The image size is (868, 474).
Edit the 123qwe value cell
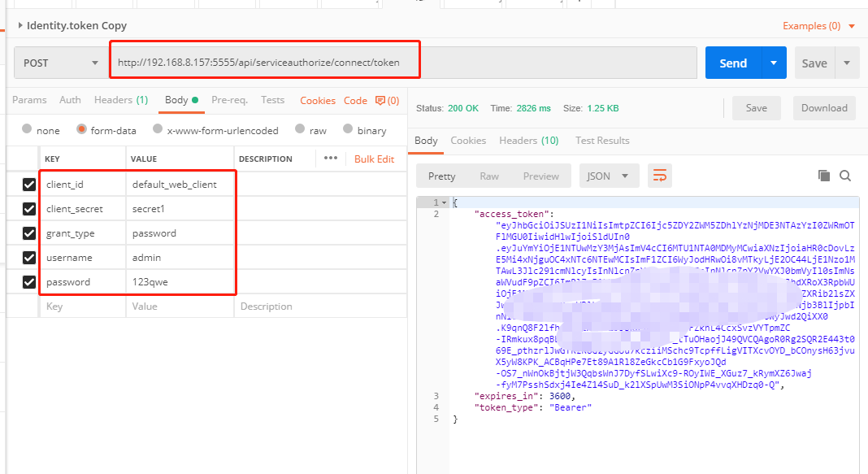click(180, 282)
